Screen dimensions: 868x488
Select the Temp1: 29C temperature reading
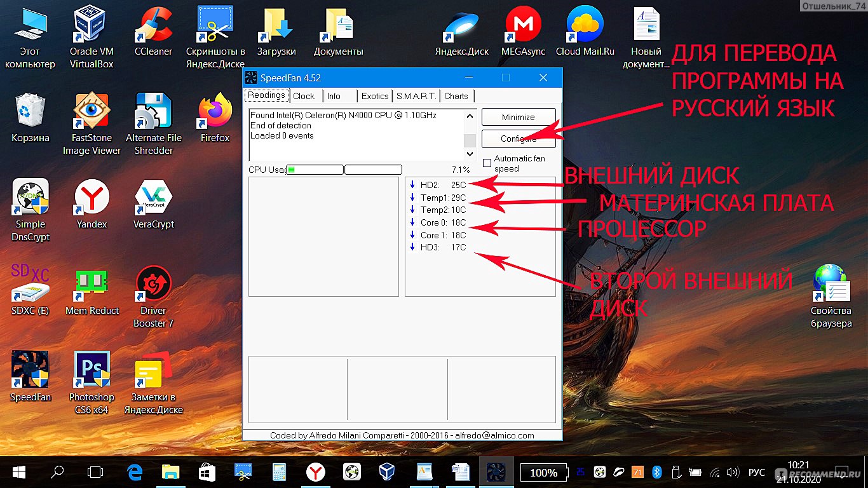[x=438, y=198]
